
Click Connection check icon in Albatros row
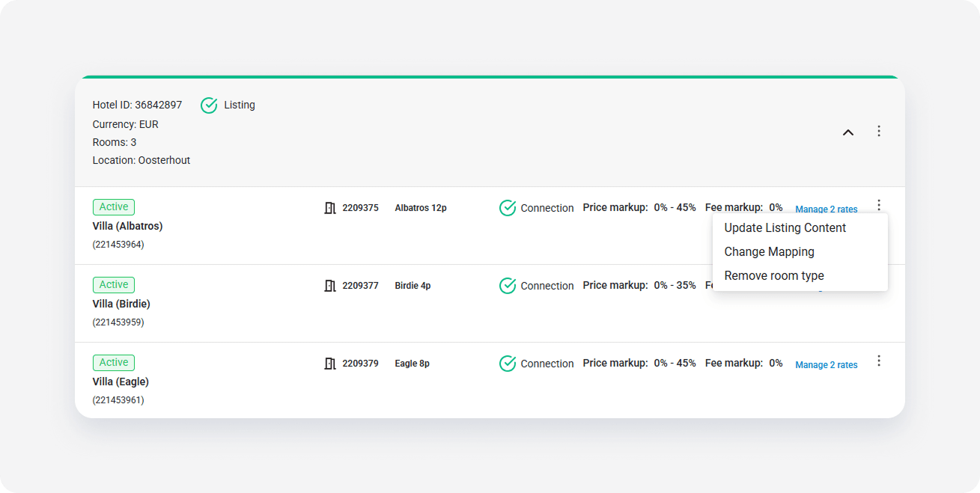(x=508, y=208)
